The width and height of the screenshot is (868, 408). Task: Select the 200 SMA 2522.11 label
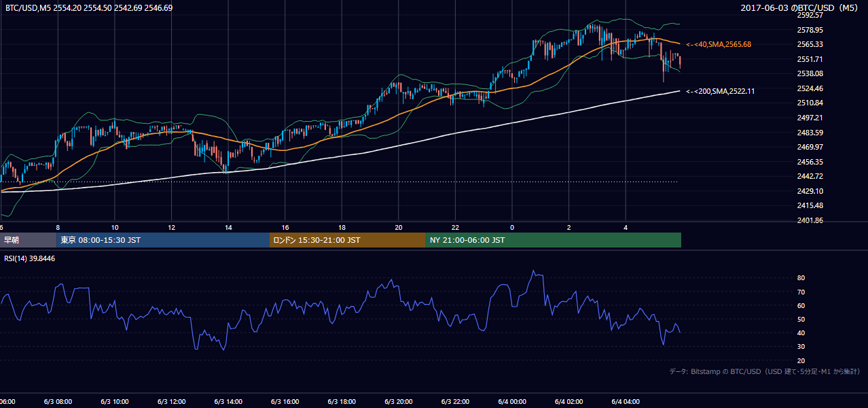[721, 91]
